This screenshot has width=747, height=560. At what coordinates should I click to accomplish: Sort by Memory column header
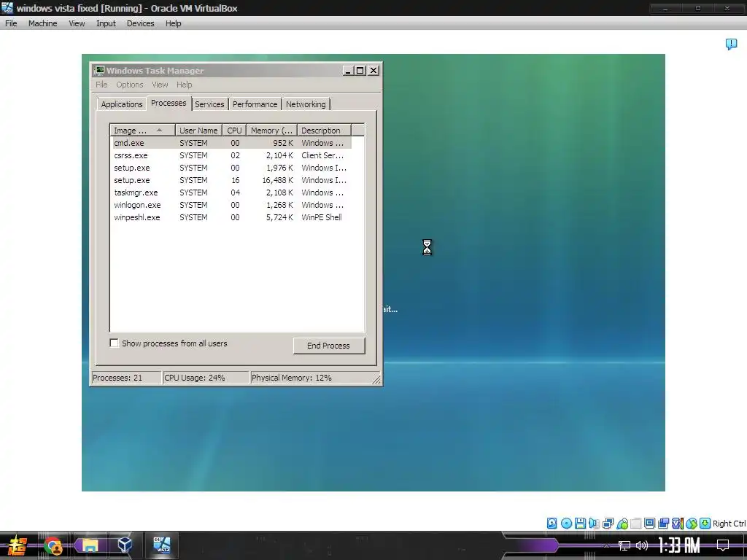[271, 131]
